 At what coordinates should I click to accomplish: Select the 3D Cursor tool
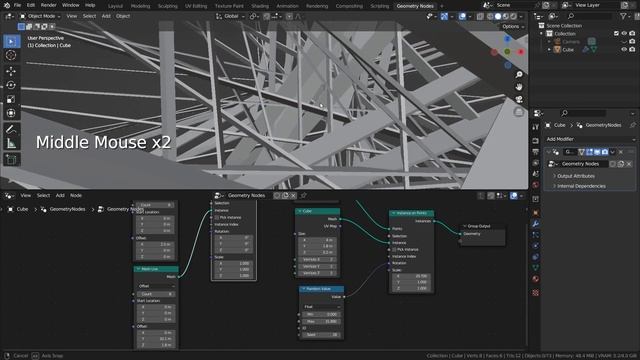pyautogui.click(x=11, y=55)
